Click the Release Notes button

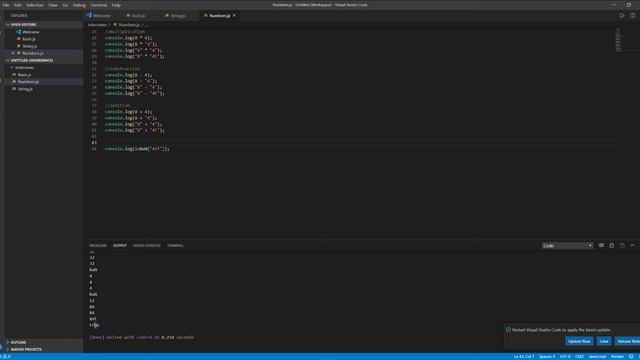[628, 341]
